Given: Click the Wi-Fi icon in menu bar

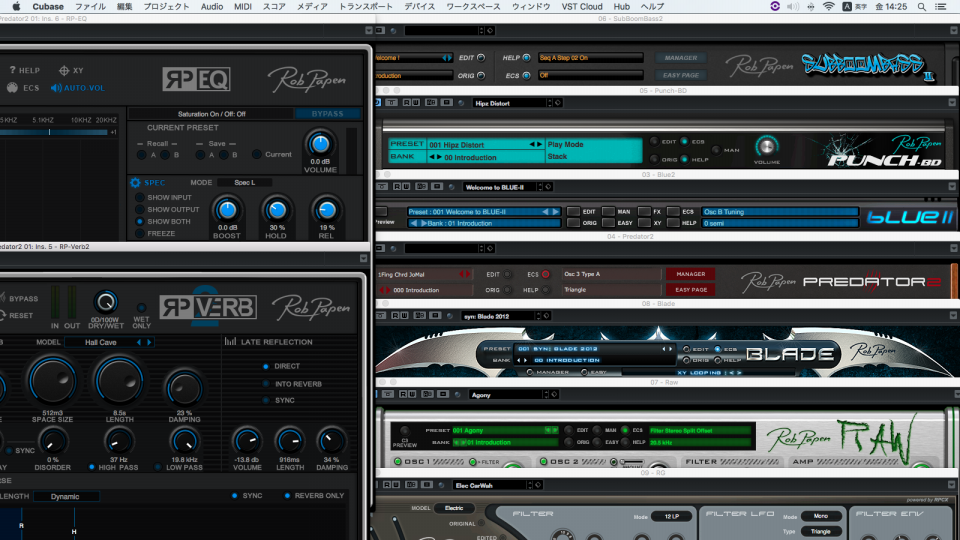Looking at the screenshot, I should click(828, 7).
